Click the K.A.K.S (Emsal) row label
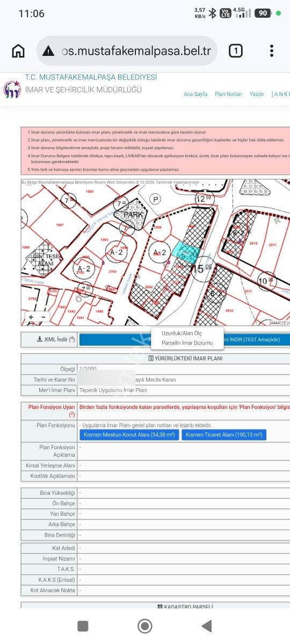The width and height of the screenshot is (290, 644). [57, 580]
